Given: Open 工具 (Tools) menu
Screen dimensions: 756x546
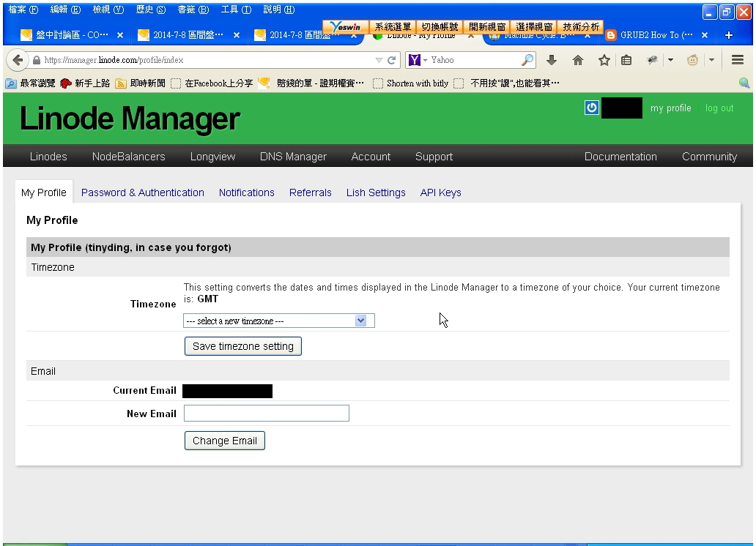Looking at the screenshot, I should pyautogui.click(x=236, y=10).
